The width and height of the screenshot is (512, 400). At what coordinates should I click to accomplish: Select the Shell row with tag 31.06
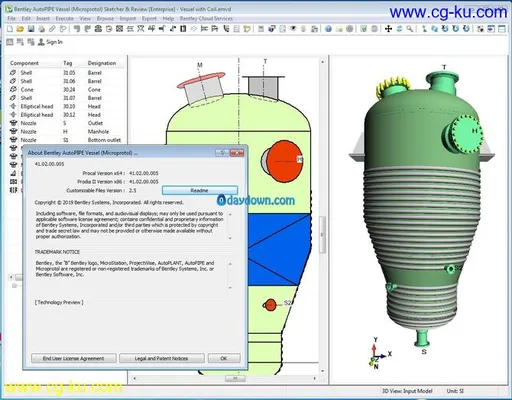67,81
